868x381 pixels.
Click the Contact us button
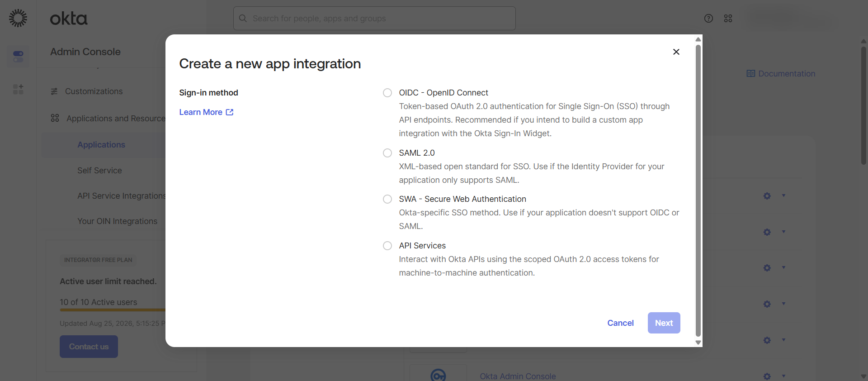tap(89, 347)
